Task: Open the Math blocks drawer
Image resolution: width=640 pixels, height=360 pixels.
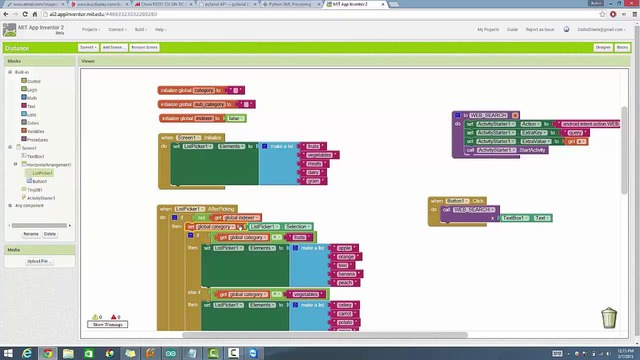Action: pos(29,98)
